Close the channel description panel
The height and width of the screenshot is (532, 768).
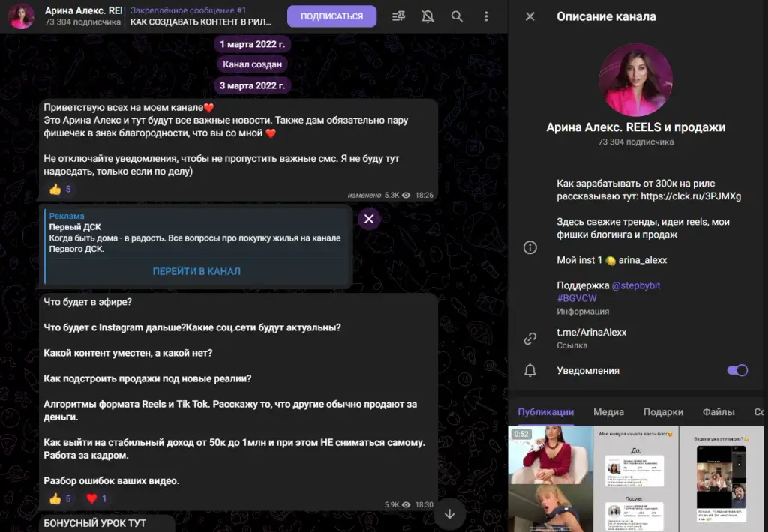[x=530, y=16]
